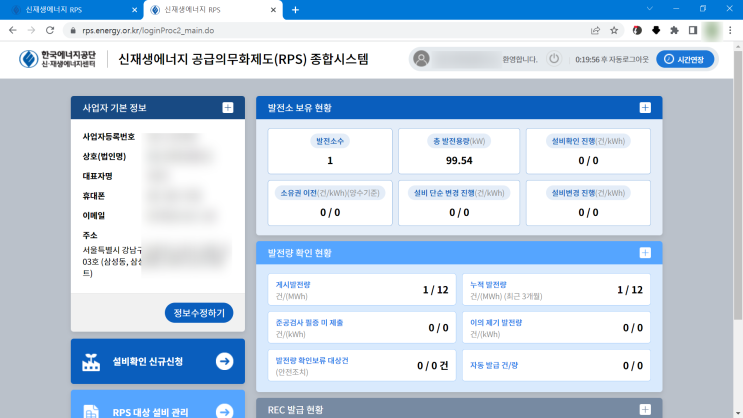Open the 누적 발전량 link
The height and width of the screenshot is (418, 743).
pos(488,285)
